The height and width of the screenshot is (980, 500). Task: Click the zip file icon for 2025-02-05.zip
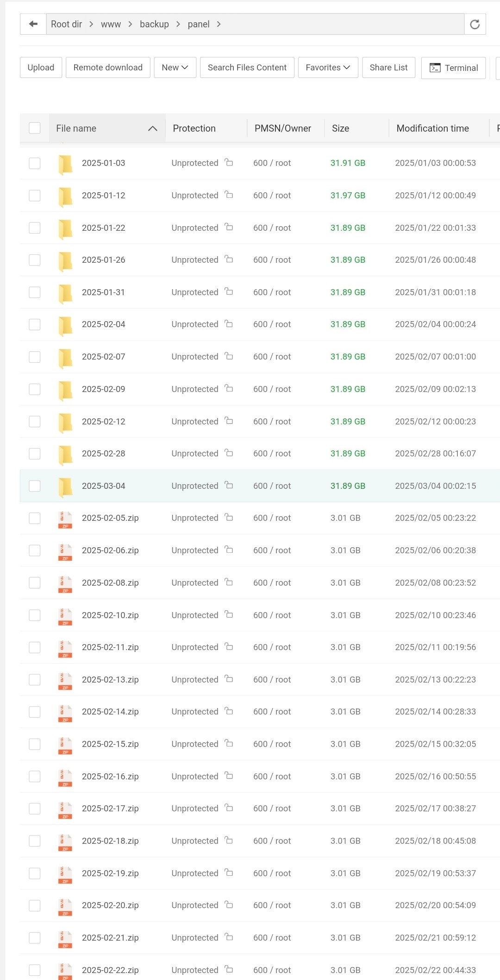pyautogui.click(x=65, y=519)
